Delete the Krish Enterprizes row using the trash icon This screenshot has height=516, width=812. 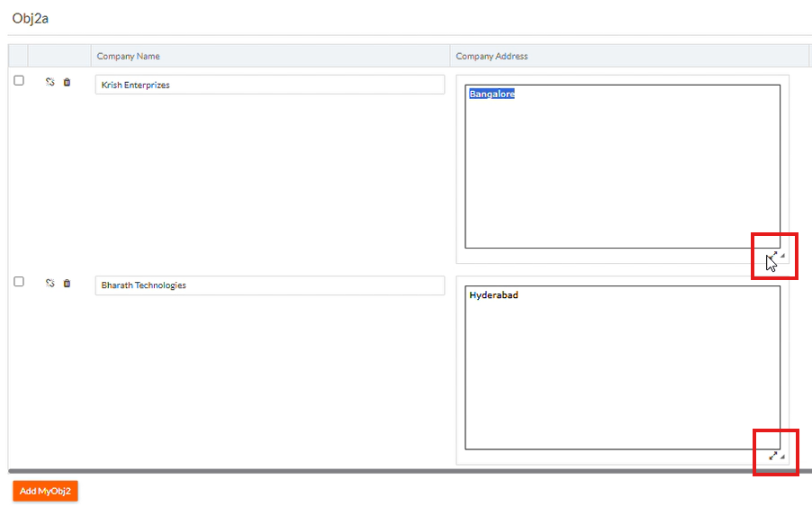(67, 82)
